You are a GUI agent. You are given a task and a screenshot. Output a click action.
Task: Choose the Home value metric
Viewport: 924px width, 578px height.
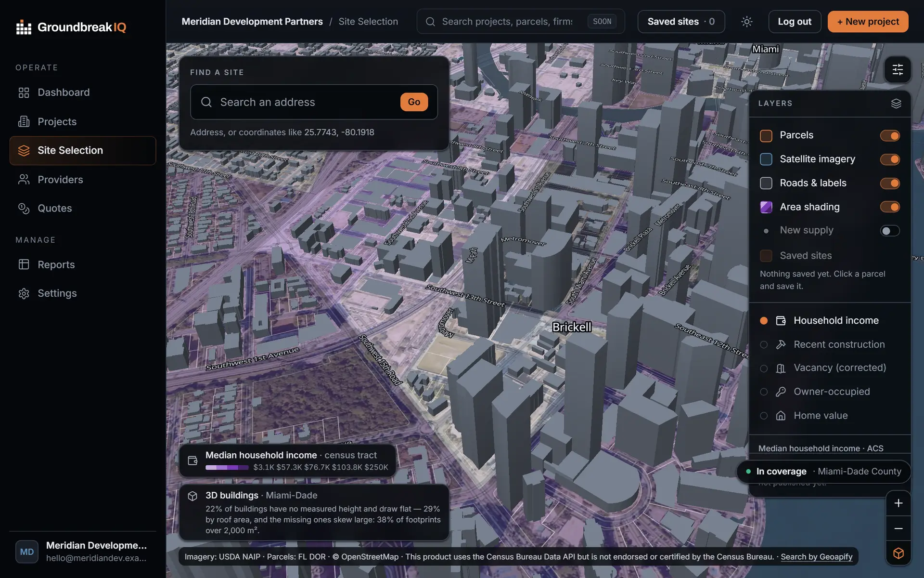pos(830,416)
